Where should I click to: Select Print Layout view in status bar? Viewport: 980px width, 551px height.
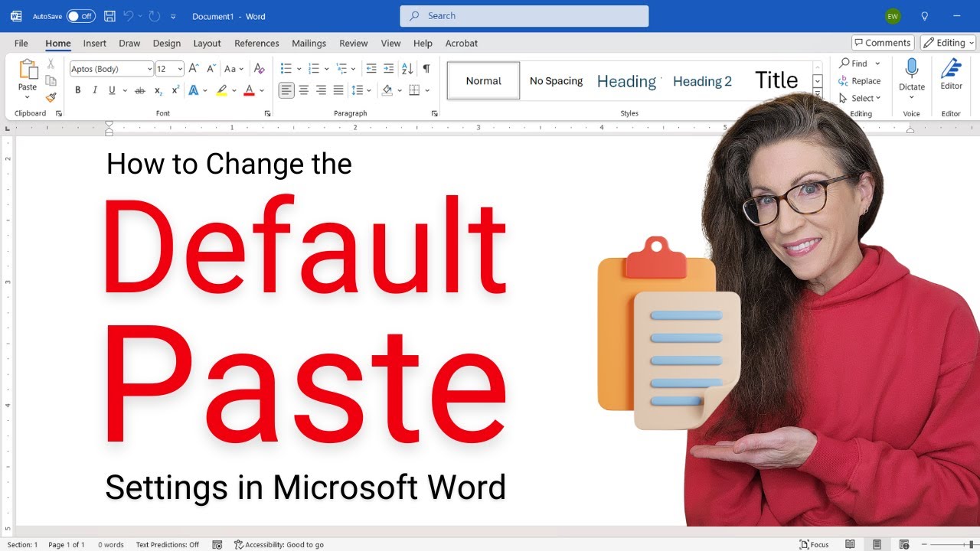(877, 544)
